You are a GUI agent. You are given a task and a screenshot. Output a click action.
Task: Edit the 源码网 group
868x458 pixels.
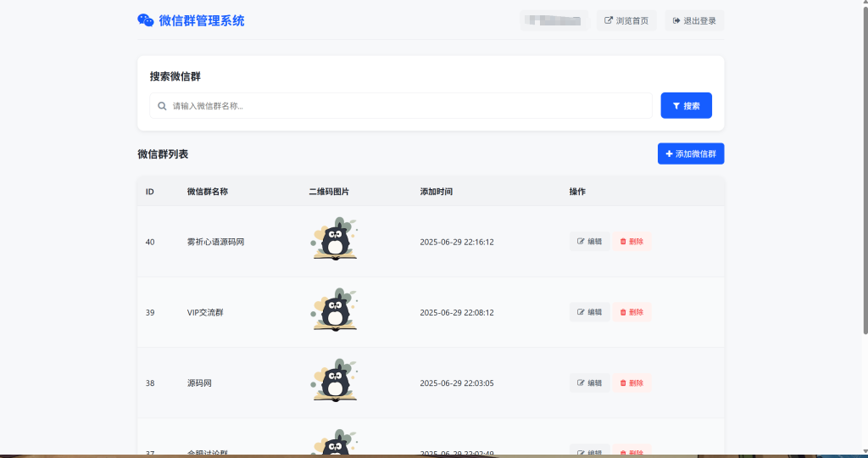[x=590, y=383]
